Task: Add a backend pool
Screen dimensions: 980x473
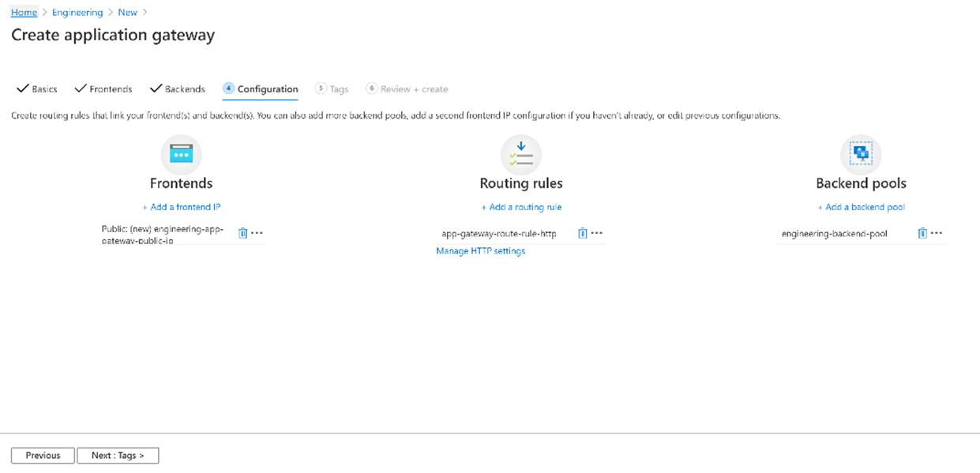Action: pyautogui.click(x=861, y=207)
